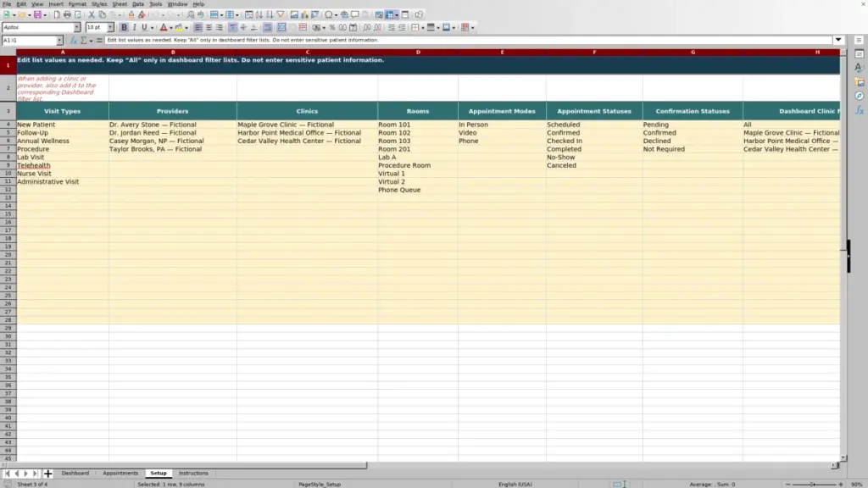The image size is (868, 488).
Task: Open Font Color dropdown arrow
Action: [x=171, y=28]
